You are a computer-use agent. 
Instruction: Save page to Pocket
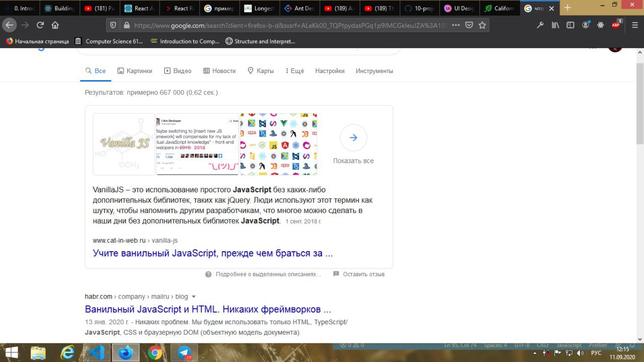pos(469,25)
